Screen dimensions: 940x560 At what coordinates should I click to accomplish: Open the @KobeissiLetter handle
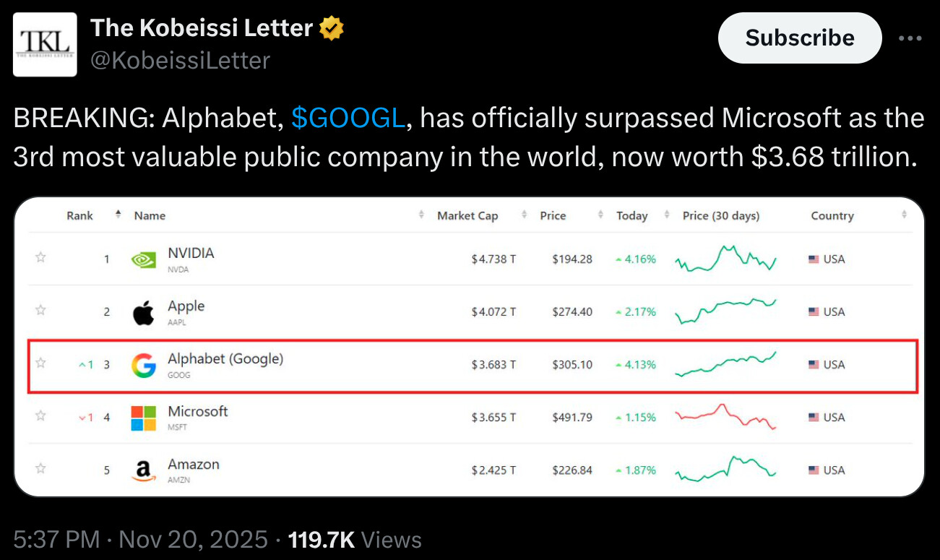tap(180, 60)
